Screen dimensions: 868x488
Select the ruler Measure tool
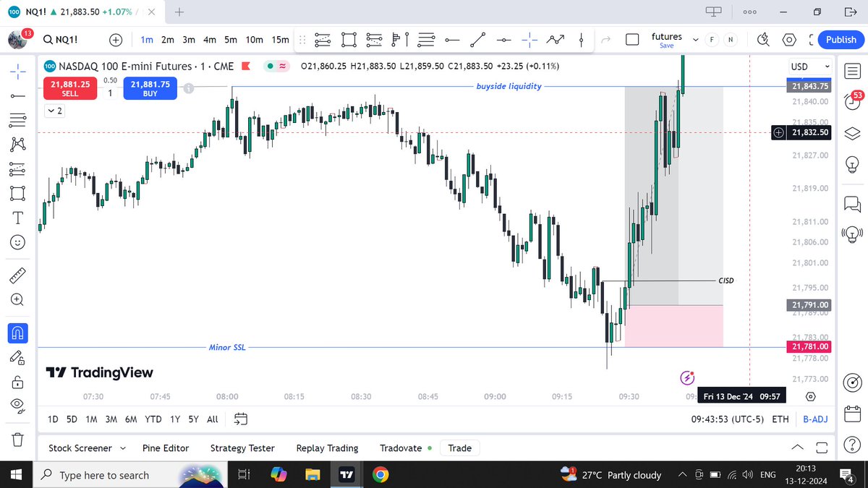click(19, 275)
